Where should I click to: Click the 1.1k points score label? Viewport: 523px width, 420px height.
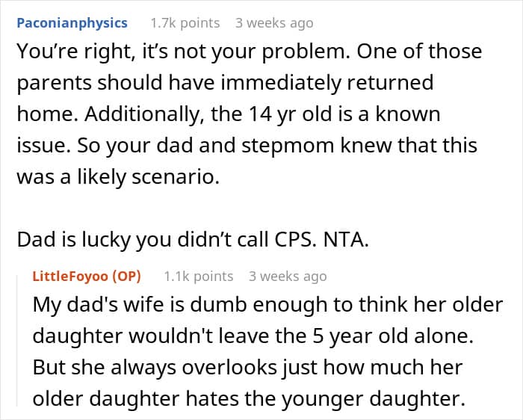(199, 277)
